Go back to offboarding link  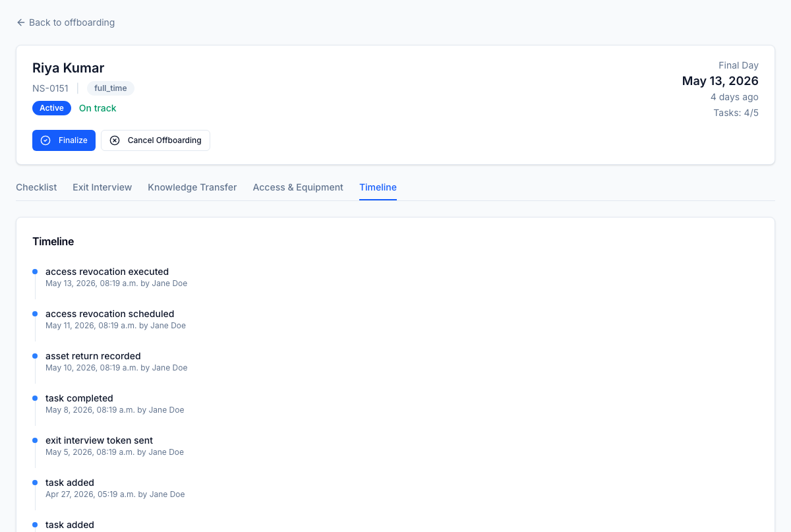(x=65, y=22)
